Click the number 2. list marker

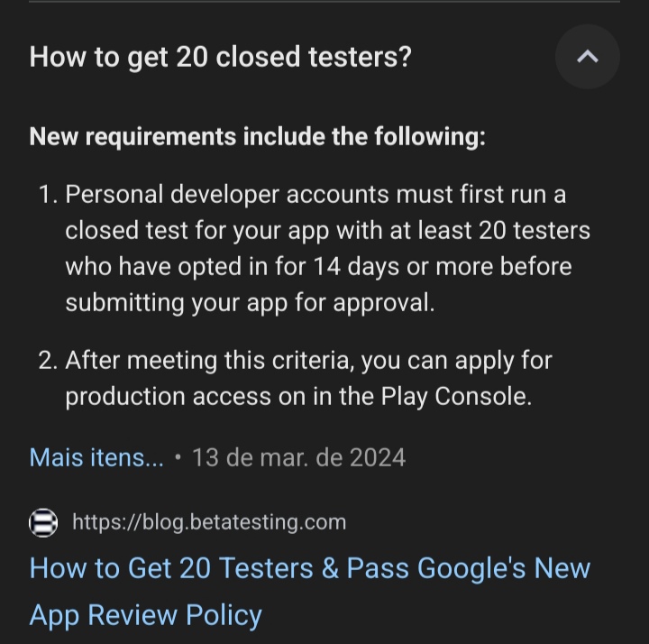coord(48,360)
